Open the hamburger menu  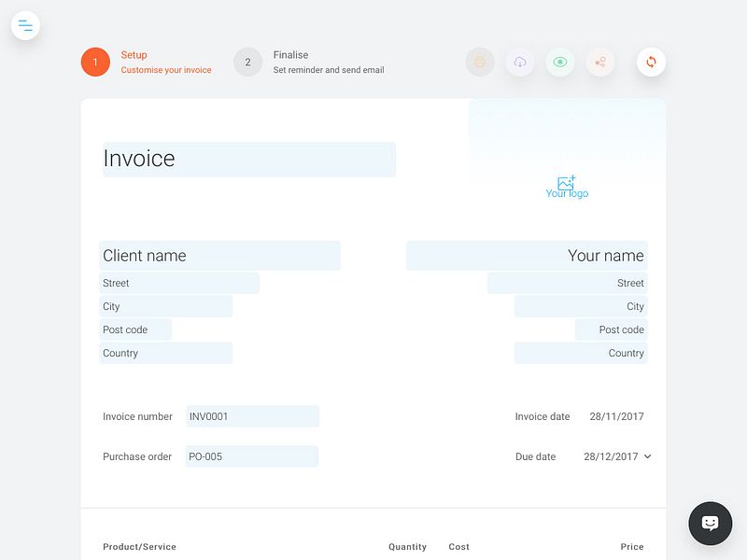point(25,25)
